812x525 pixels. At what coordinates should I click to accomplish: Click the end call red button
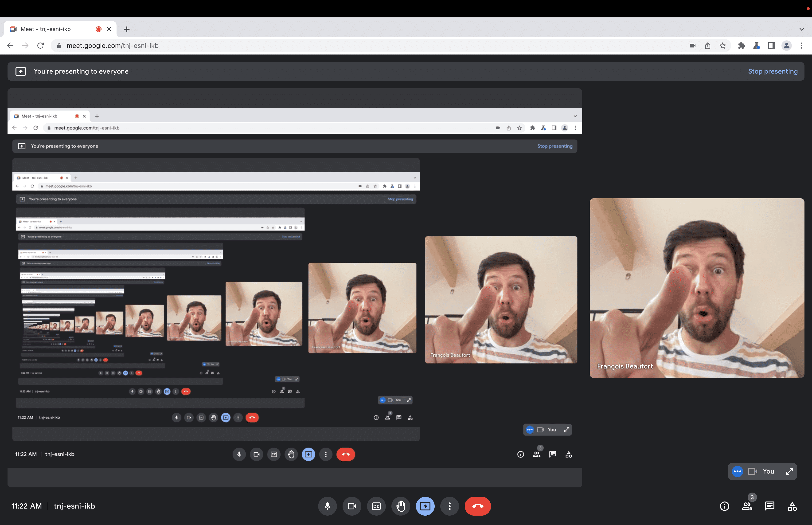(x=478, y=506)
